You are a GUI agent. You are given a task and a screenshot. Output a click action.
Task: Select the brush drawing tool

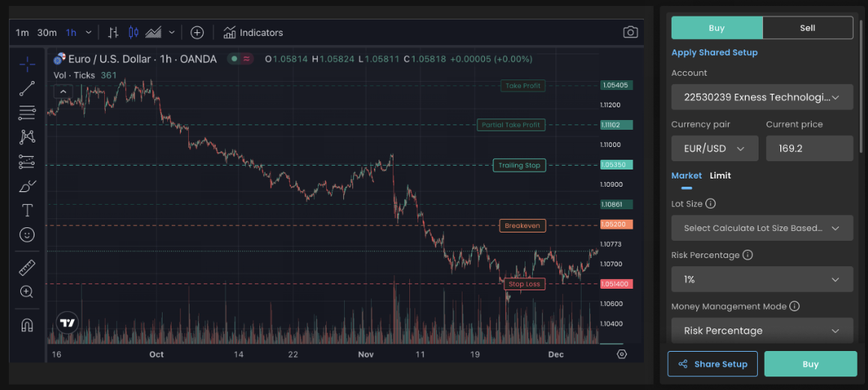click(x=27, y=186)
